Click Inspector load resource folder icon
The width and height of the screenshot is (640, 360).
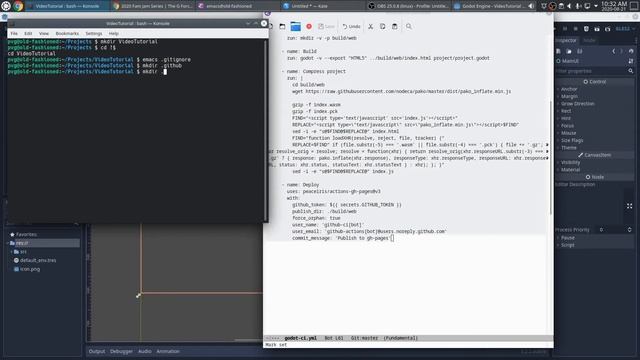click(569, 51)
